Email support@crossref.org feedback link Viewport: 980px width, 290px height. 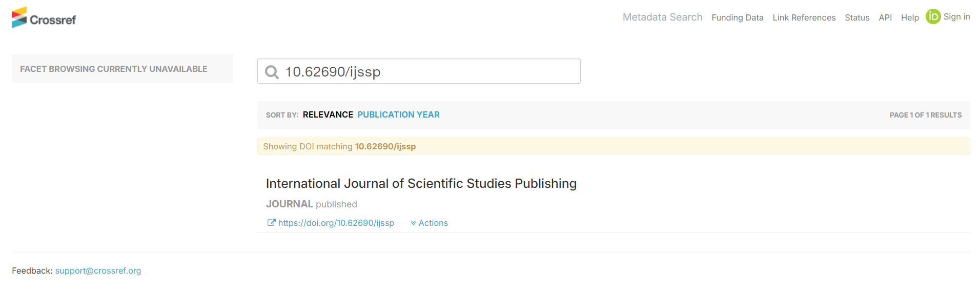[x=98, y=270]
